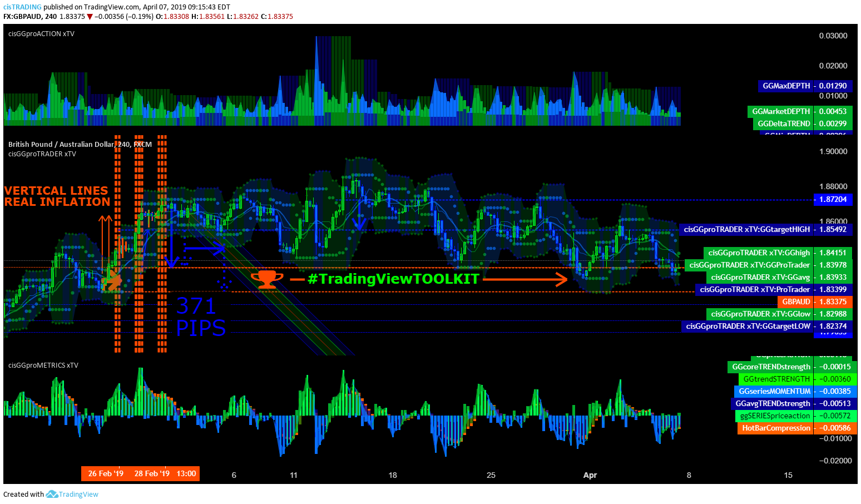The height and width of the screenshot is (504, 861).
Task: Click the '26 Feb '19' date marker
Action: click(106, 473)
